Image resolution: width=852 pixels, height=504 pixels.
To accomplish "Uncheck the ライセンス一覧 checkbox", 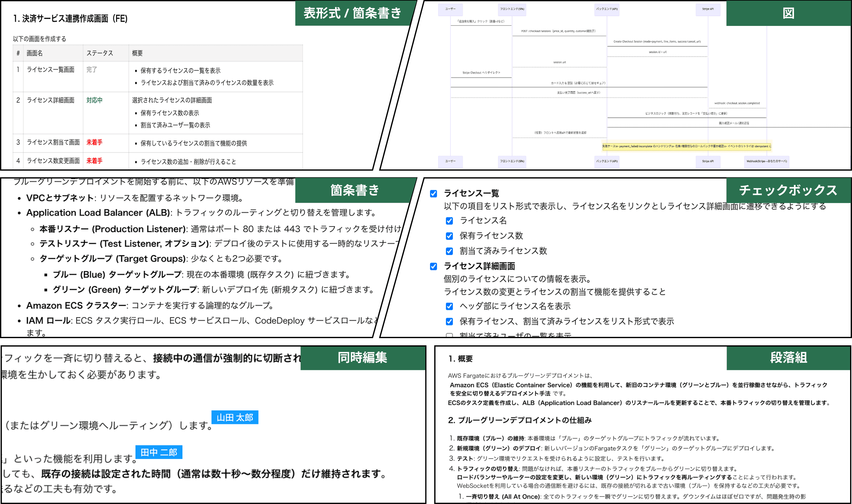I will coord(434,194).
